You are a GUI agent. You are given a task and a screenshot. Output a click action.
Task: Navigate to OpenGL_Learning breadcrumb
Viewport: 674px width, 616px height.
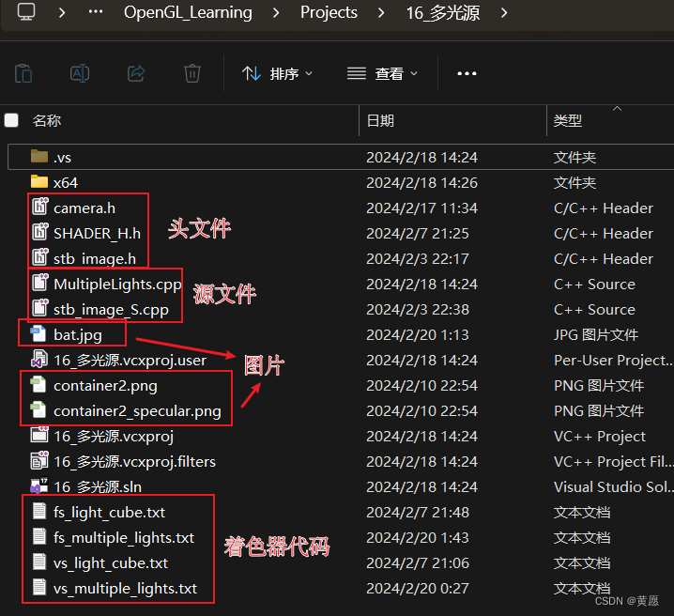click(188, 12)
